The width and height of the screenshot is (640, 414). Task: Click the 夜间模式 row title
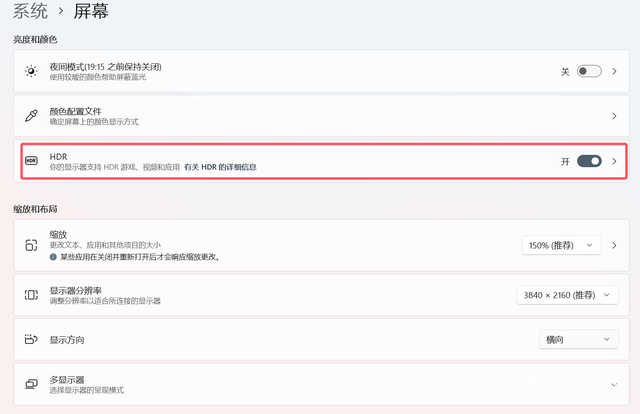[105, 67]
